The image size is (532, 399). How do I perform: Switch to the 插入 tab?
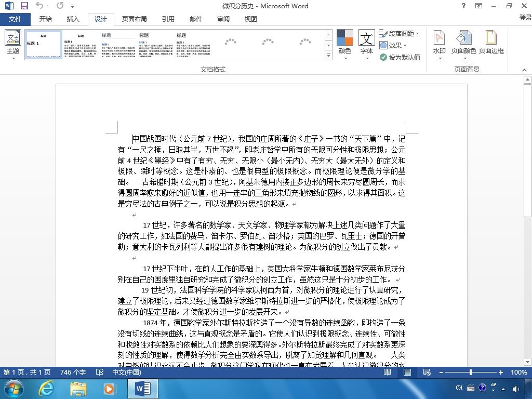[x=73, y=19]
